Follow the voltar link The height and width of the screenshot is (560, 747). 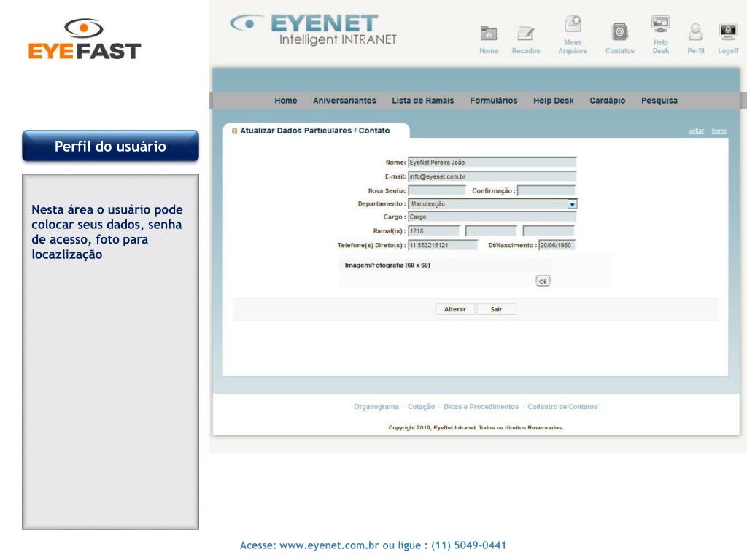[x=695, y=131]
